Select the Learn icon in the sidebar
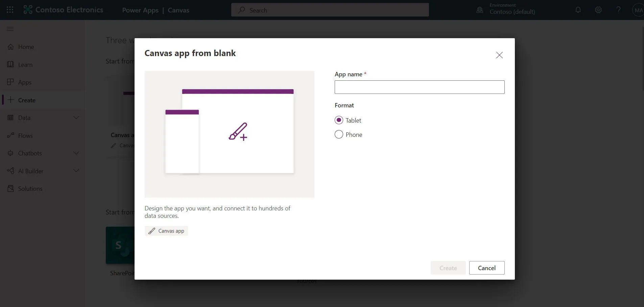This screenshot has height=307, width=644. (10, 64)
